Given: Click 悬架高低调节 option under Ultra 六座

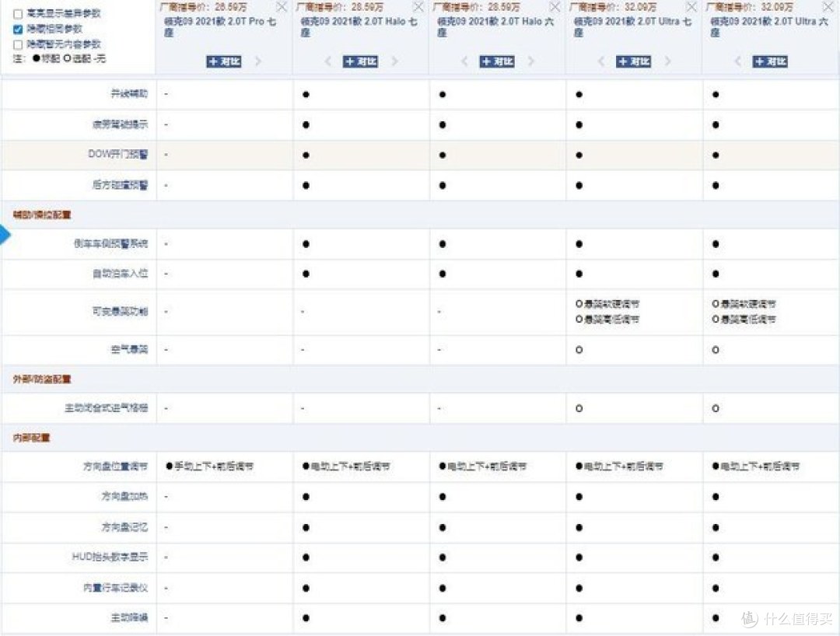Looking at the screenshot, I should click(x=744, y=319).
